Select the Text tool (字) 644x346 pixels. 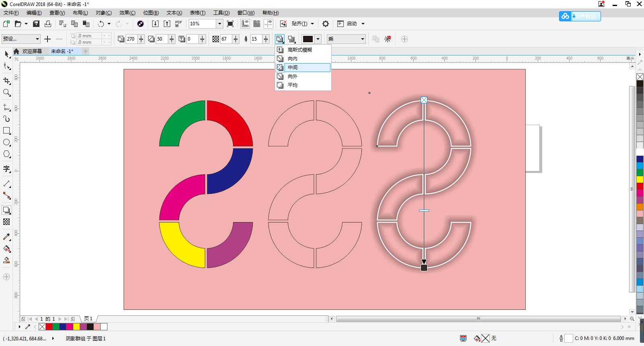pyautogui.click(x=6, y=169)
